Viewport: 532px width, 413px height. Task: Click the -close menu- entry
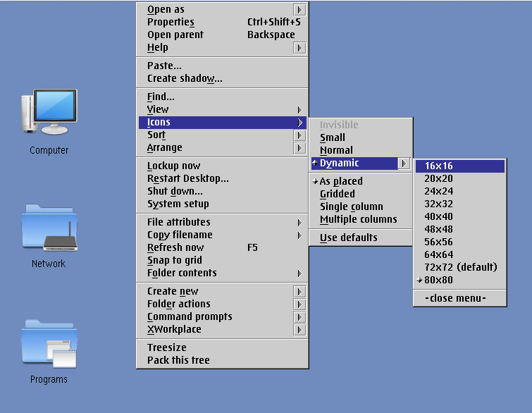point(459,298)
